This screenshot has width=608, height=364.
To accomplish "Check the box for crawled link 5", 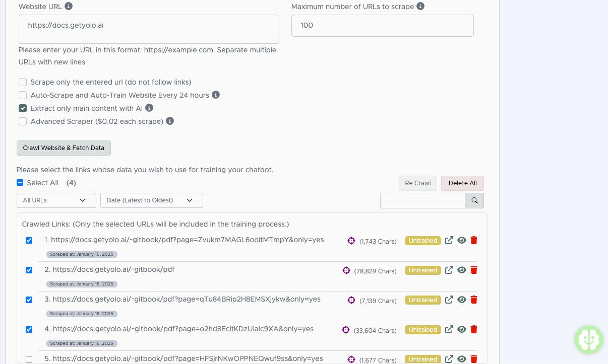I will (x=29, y=359).
